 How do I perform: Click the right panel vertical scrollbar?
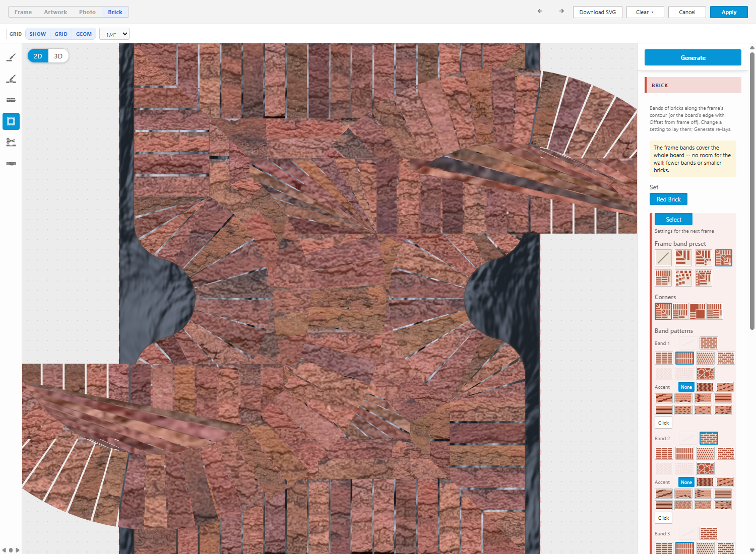click(x=752, y=191)
